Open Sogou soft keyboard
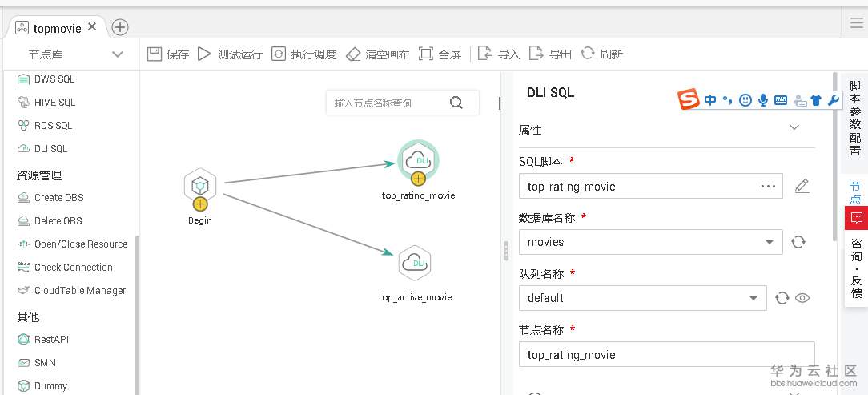 tap(781, 100)
